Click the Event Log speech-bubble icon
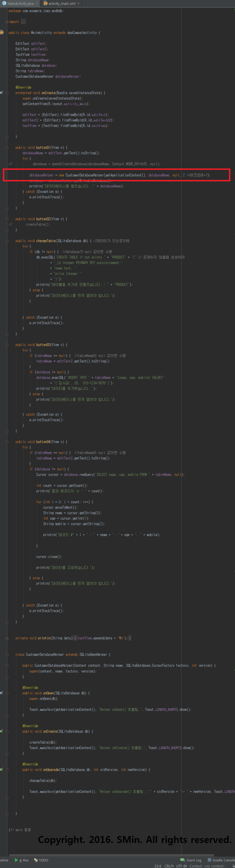235x868 pixels. pos(183,860)
